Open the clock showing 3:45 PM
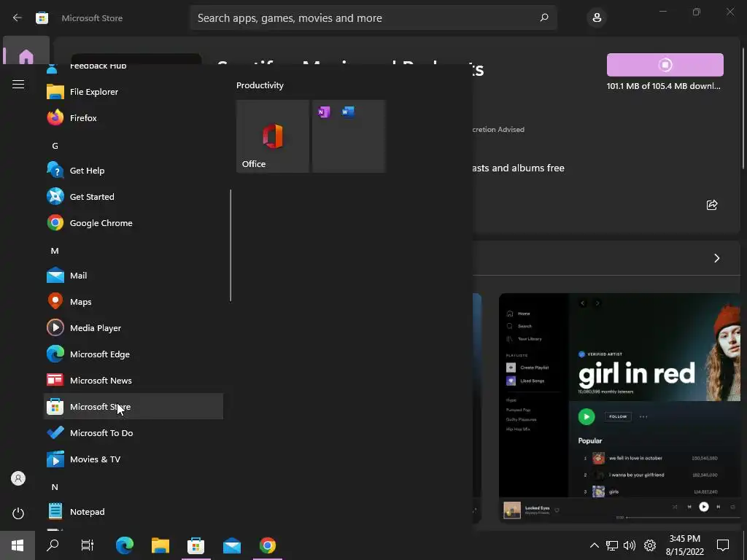The height and width of the screenshot is (560, 747). [x=684, y=545]
